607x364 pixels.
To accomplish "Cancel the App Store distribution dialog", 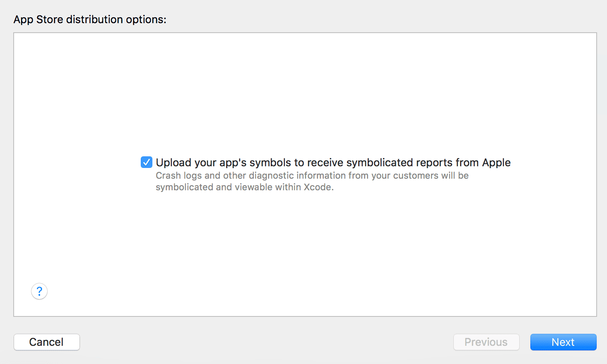I will (x=47, y=342).
